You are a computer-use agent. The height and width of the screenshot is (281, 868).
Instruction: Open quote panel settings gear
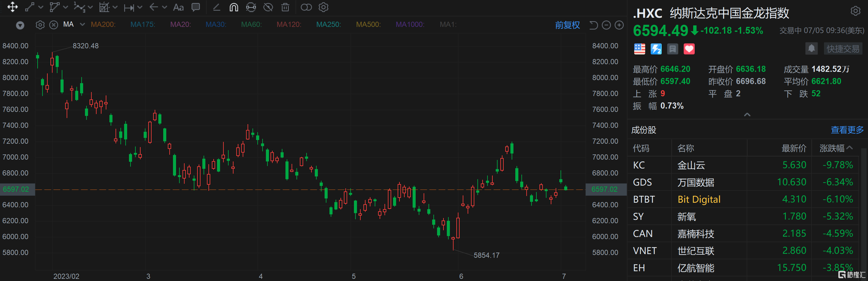point(855,11)
